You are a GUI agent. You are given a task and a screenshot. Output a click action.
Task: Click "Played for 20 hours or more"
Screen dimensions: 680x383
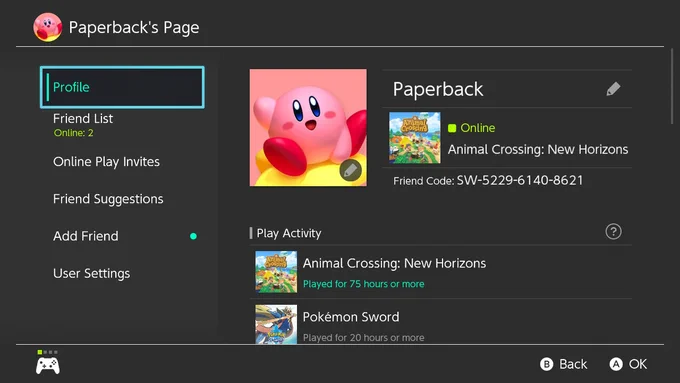click(363, 337)
